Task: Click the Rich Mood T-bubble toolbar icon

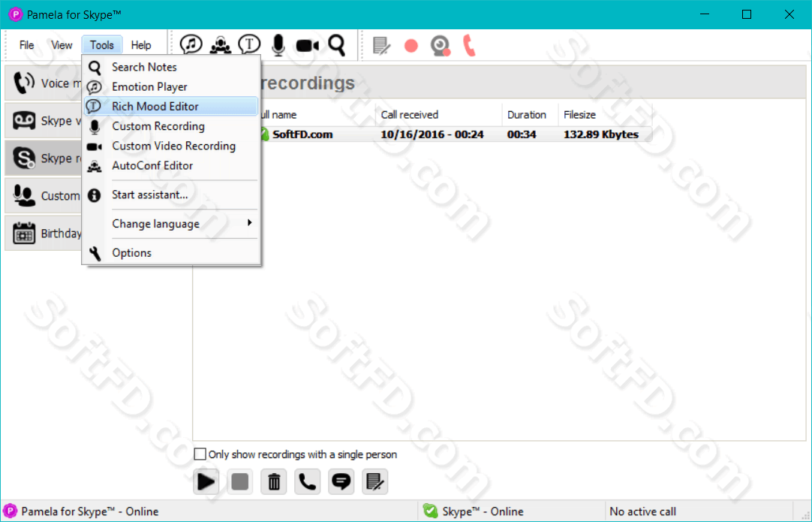Action: click(249, 44)
